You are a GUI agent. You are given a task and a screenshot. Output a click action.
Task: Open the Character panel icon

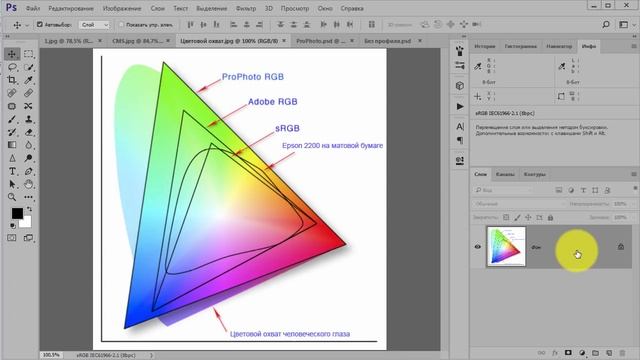coord(460,127)
